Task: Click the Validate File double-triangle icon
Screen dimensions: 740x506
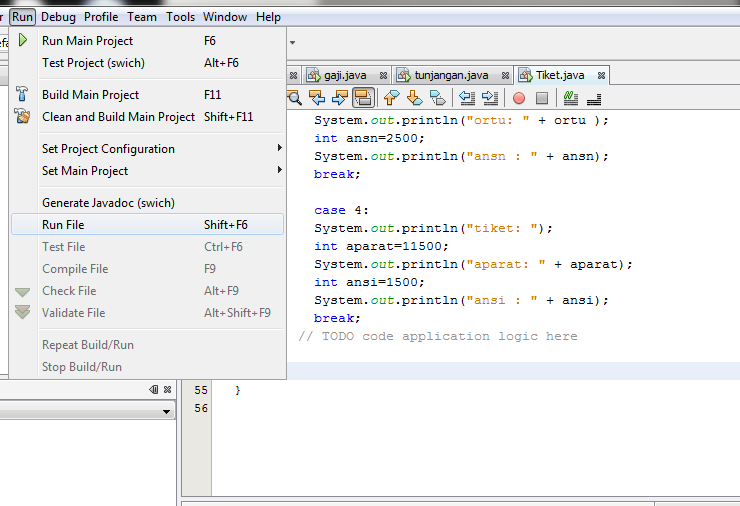Action: point(22,312)
